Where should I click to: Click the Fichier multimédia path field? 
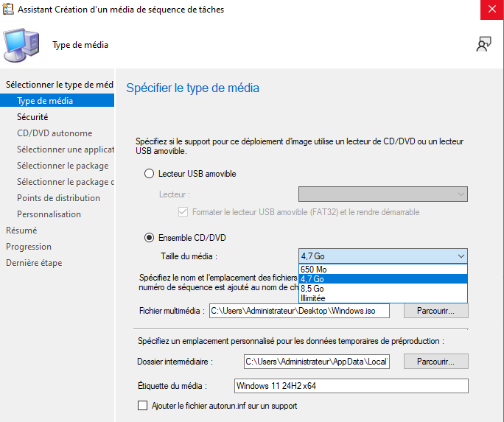pyautogui.click(x=299, y=311)
